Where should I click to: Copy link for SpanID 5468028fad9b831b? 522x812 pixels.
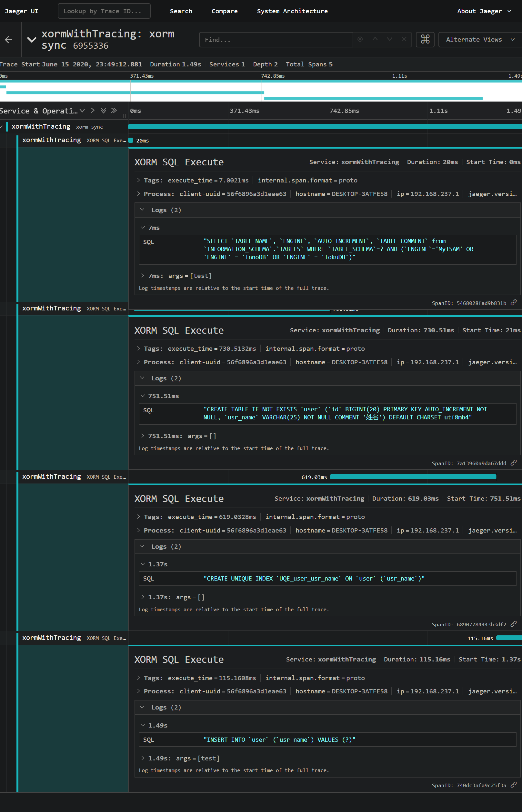tap(514, 303)
